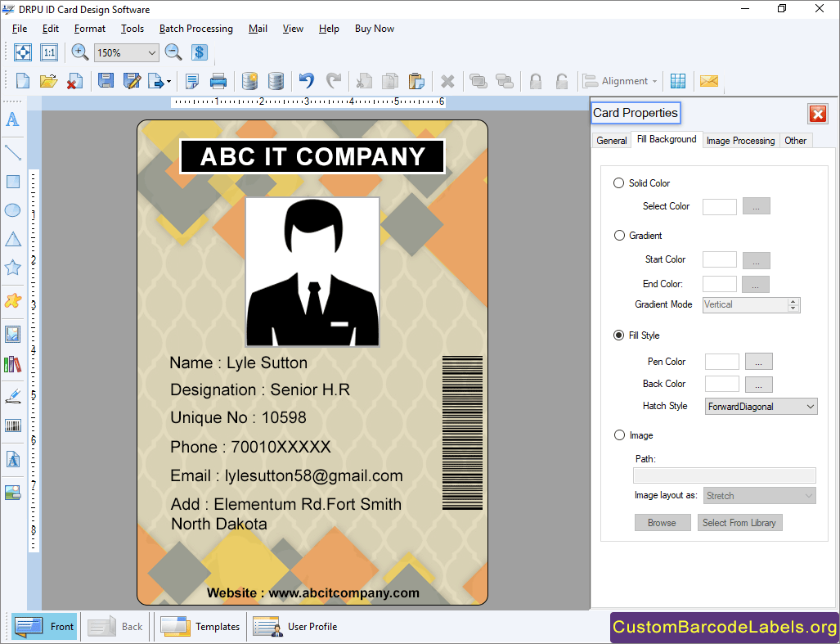The height and width of the screenshot is (644, 840).
Task: Click Select Color ellipsis button
Action: coord(756,206)
